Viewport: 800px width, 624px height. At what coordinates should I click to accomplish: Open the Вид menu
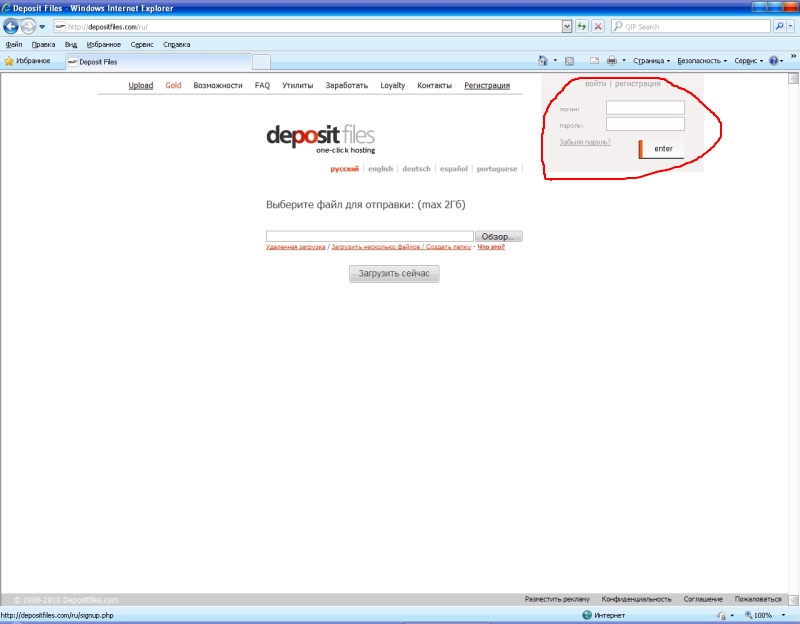(x=71, y=44)
